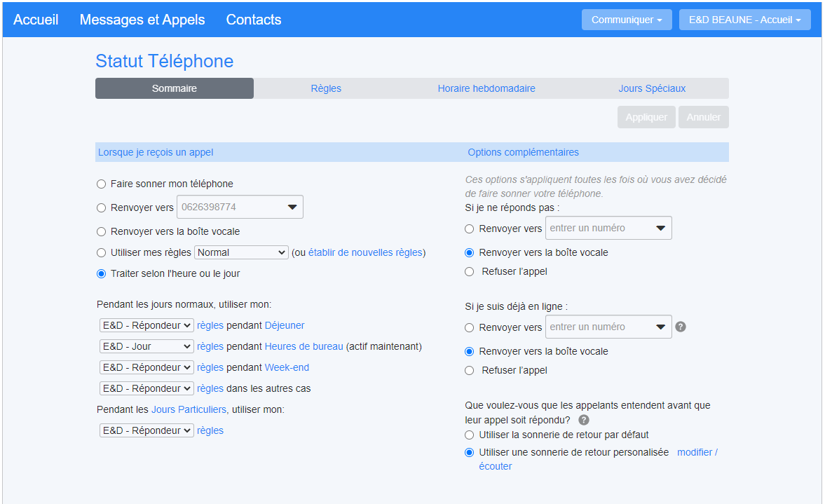Select 'Faire sonner mon téléphone' radio button
The height and width of the screenshot is (504, 825).
click(101, 184)
